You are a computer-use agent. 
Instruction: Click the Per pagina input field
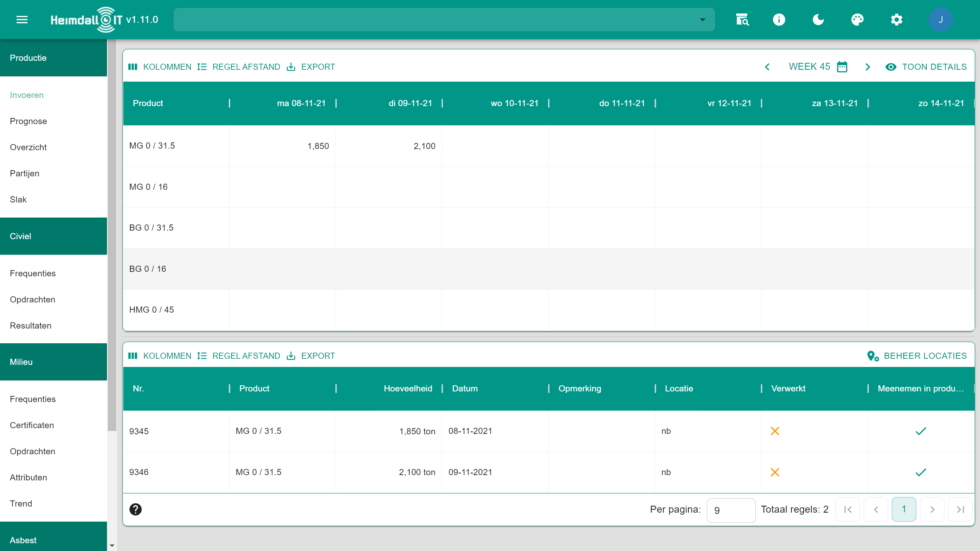pos(731,510)
